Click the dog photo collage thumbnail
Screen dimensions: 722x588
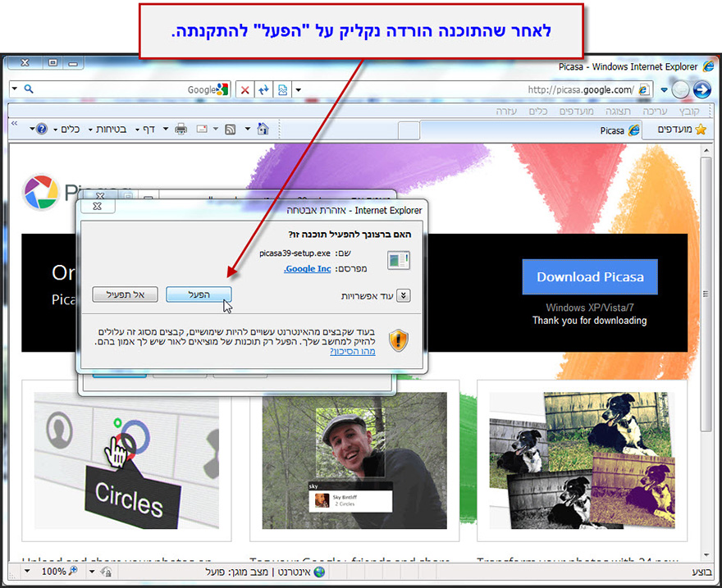coord(582,460)
